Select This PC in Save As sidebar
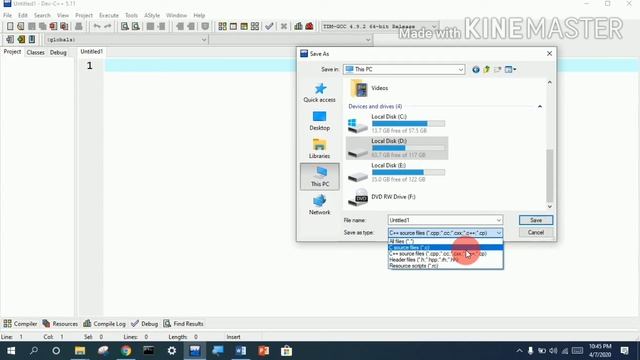Viewport: 640px width, 360px height. tap(320, 177)
